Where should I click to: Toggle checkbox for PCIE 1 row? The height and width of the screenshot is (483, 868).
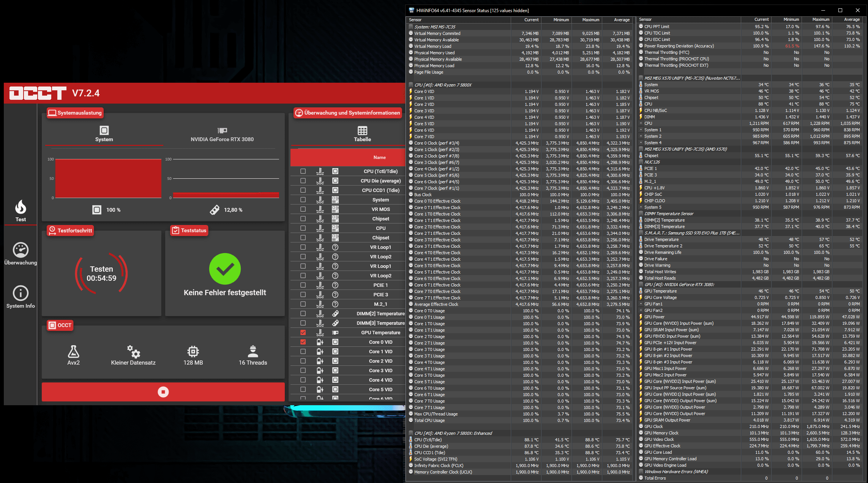coord(303,285)
